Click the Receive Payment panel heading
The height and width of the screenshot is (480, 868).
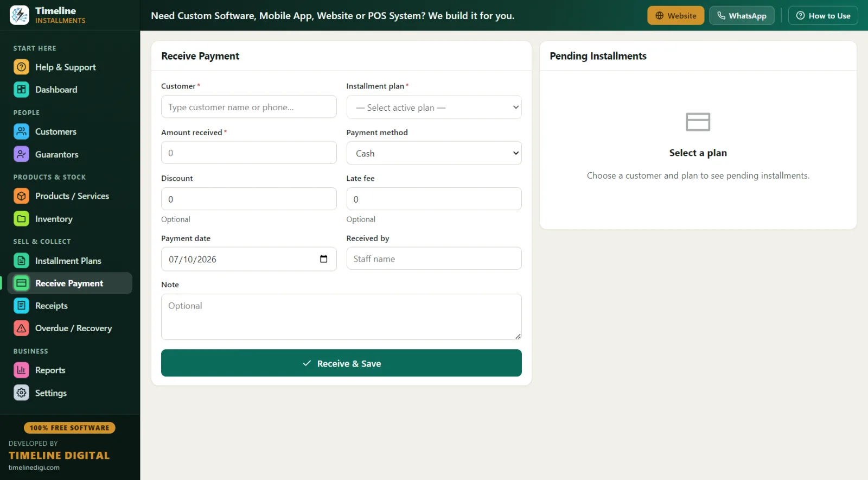pos(200,56)
